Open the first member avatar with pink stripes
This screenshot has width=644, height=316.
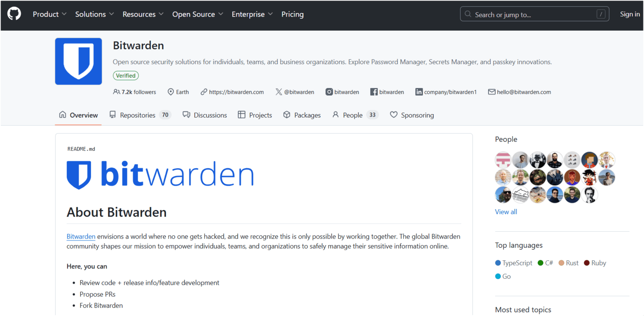point(503,160)
